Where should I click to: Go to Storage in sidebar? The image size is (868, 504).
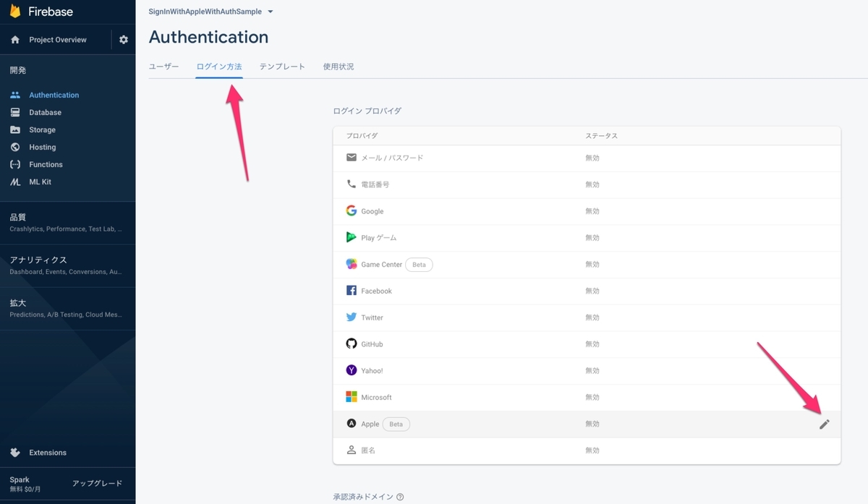coord(42,129)
